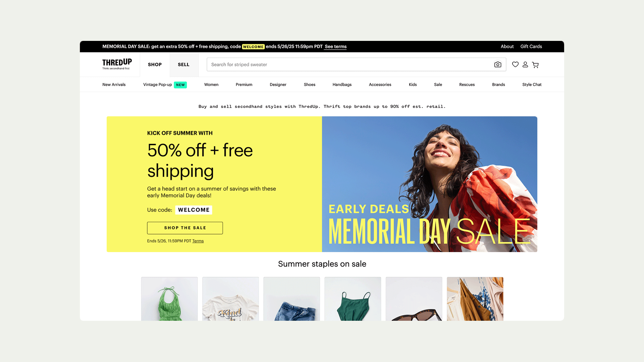Open the See terms link in banner
Image resolution: width=644 pixels, height=362 pixels.
pyautogui.click(x=335, y=47)
